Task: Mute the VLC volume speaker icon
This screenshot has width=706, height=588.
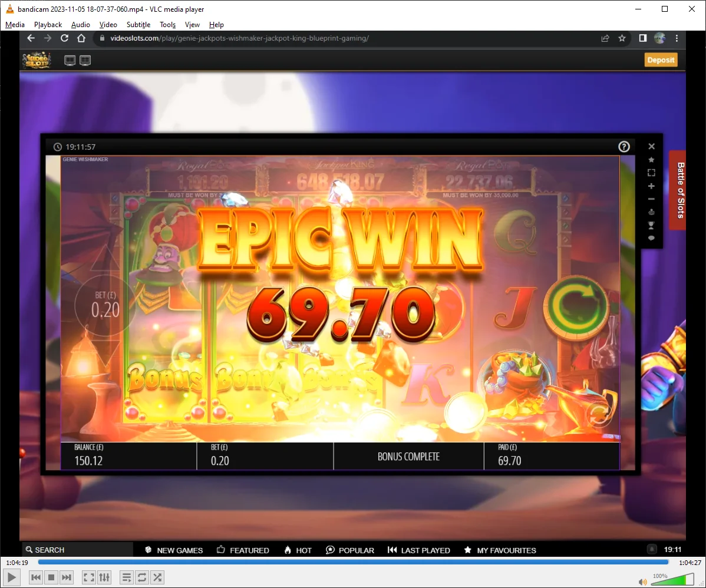Action: tap(642, 582)
